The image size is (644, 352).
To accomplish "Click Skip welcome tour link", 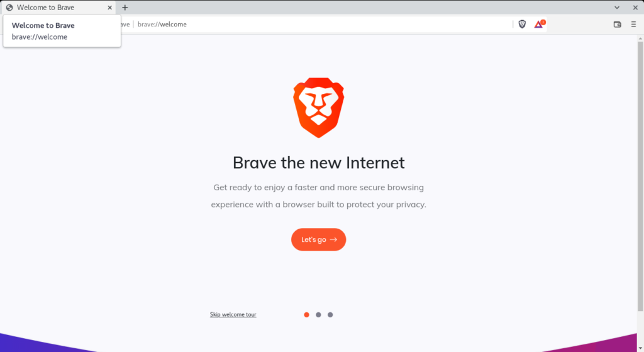I will click(x=233, y=315).
